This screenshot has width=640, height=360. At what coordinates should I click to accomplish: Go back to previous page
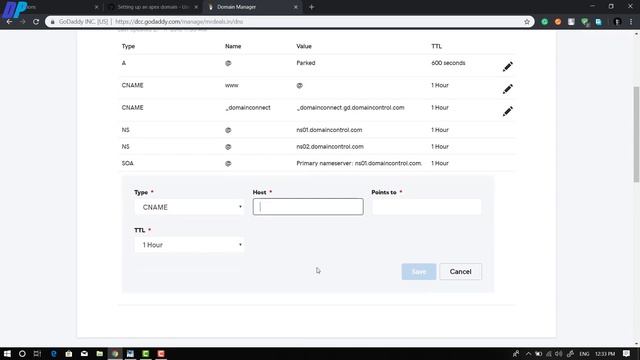point(9,22)
